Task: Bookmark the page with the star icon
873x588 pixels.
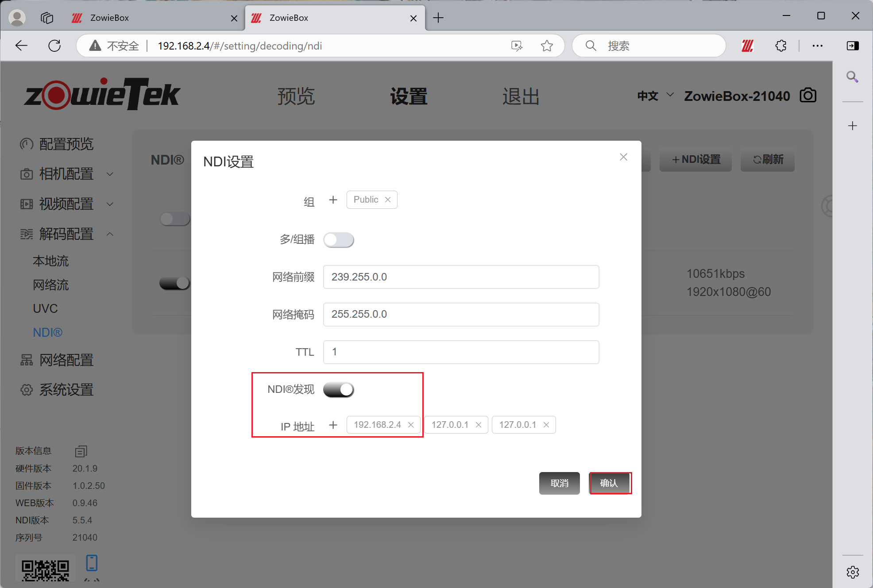Action: (x=547, y=46)
